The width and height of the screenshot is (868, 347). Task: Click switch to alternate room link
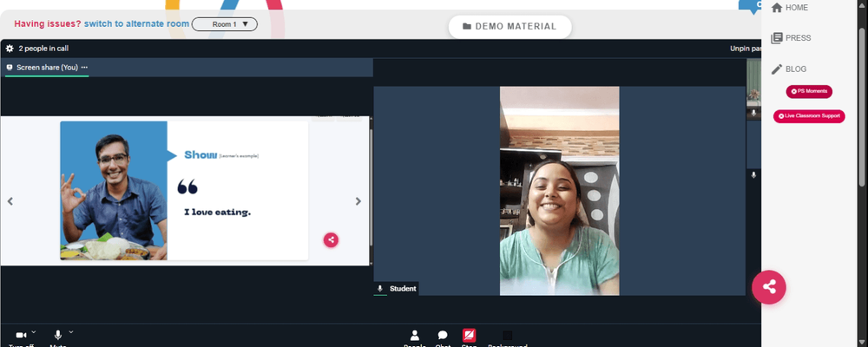point(137,24)
